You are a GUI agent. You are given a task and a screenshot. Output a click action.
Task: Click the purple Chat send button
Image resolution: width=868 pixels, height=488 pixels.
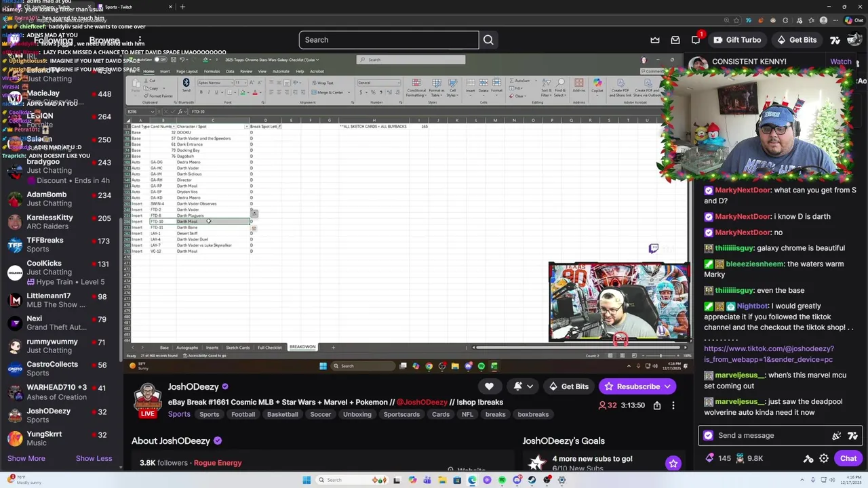click(x=848, y=459)
